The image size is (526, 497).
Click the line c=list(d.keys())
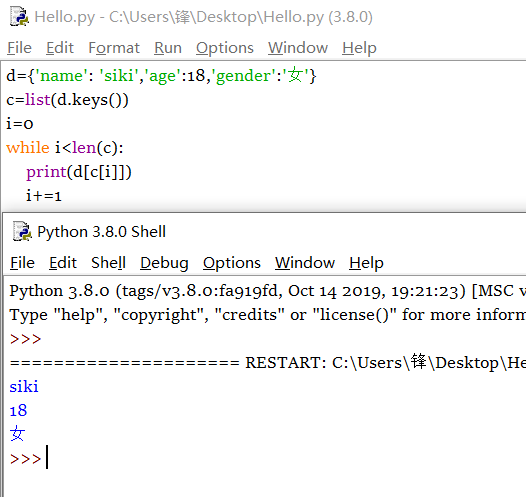point(67,100)
